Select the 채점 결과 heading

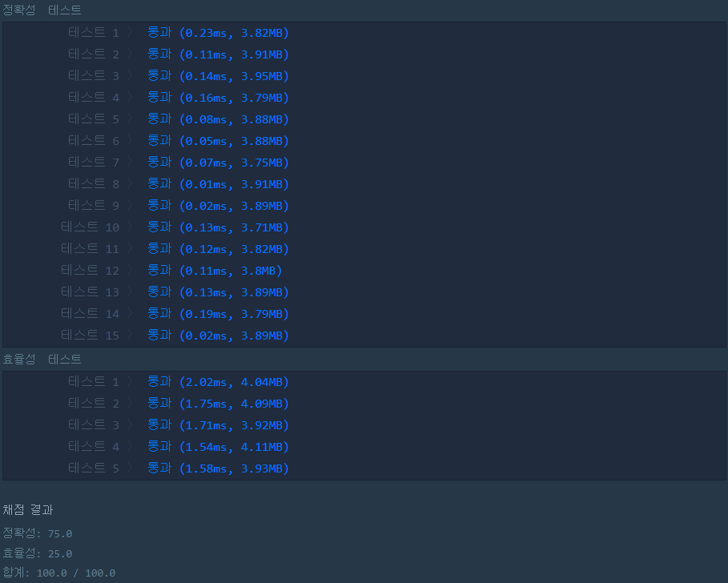tap(28, 509)
